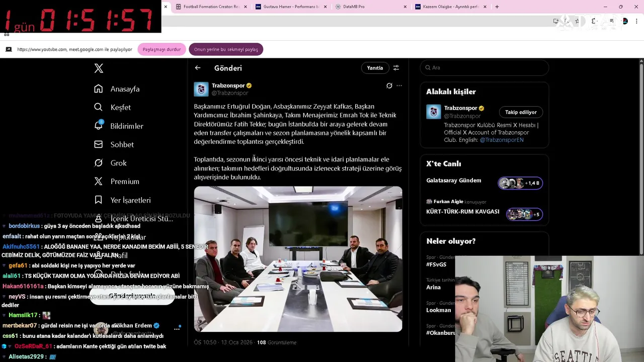This screenshot has width=644, height=362.
Task: Open the meeting photo in the post
Action: pyautogui.click(x=298, y=259)
